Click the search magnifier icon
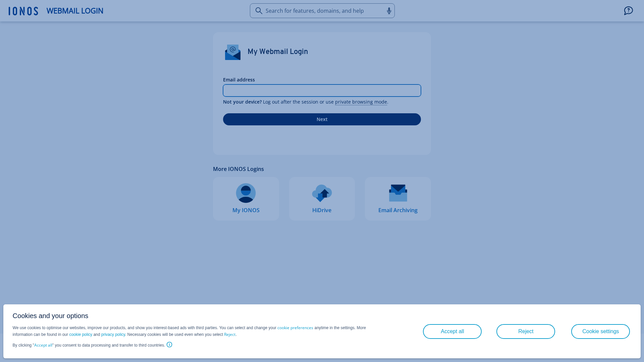 pyautogui.click(x=259, y=11)
